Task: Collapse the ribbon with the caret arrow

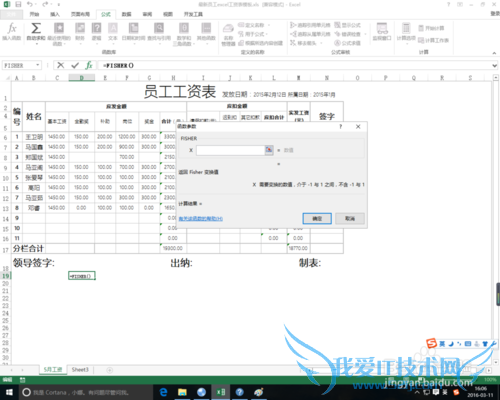Action: tap(494, 53)
